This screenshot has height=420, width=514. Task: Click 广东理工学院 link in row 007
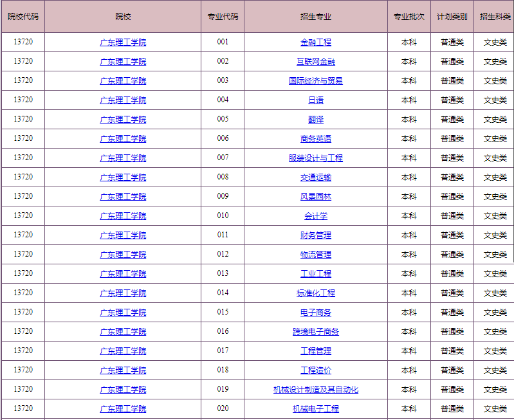[123, 158]
